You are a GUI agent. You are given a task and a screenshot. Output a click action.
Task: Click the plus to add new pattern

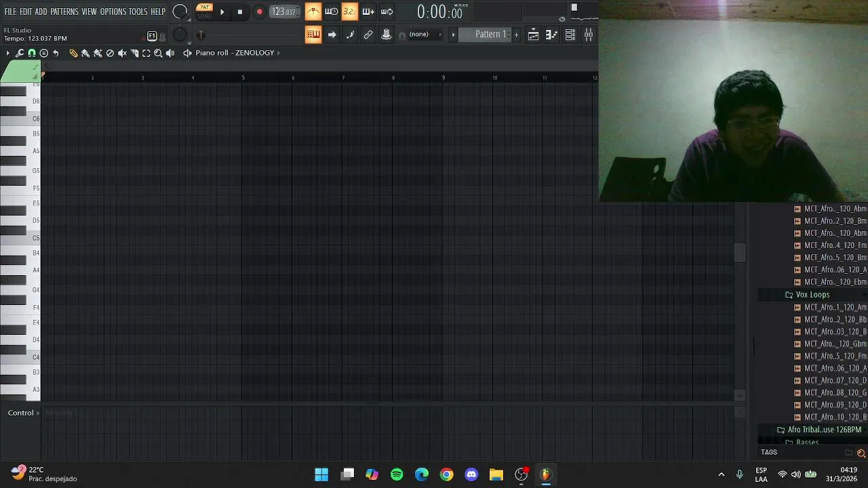click(517, 35)
